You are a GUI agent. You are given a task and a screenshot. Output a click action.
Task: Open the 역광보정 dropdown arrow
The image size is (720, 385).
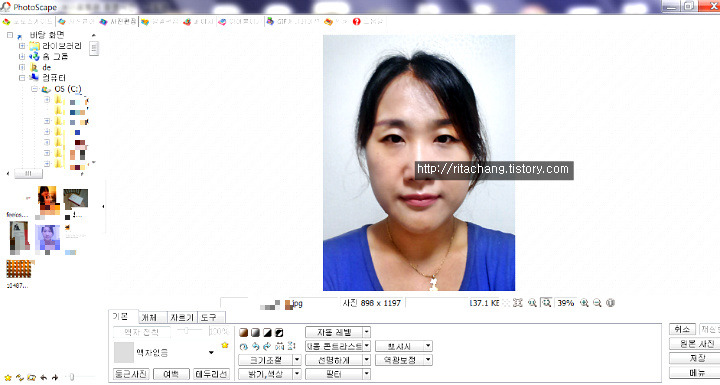pyautogui.click(x=428, y=360)
